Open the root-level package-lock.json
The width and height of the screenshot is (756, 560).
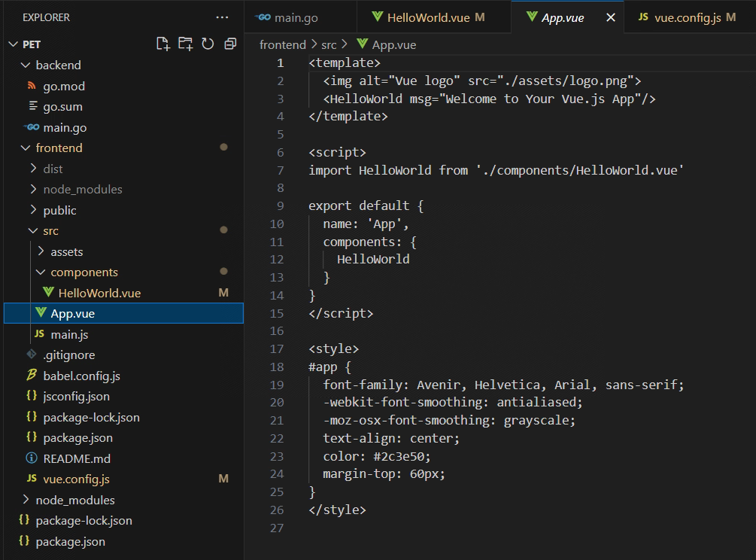point(123,520)
